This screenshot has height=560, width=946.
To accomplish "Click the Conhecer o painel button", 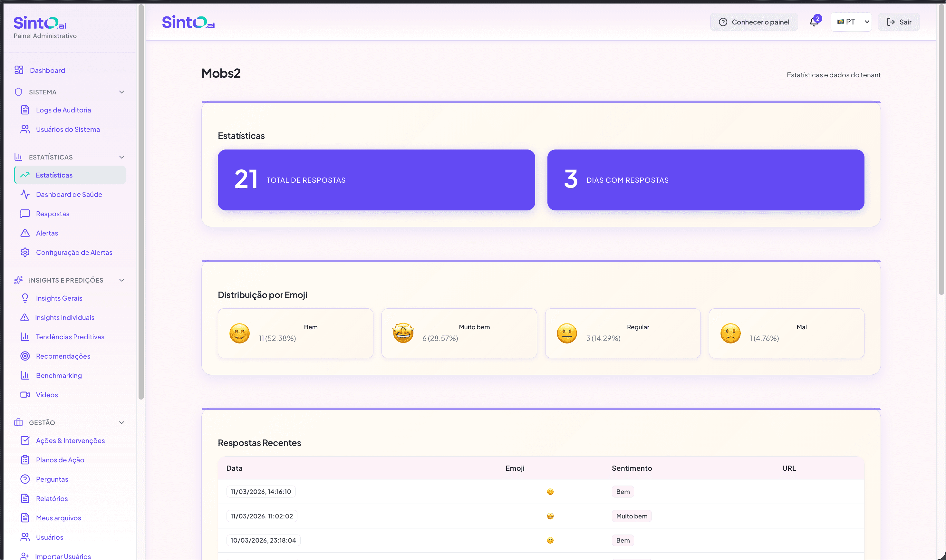I will 754,22.
